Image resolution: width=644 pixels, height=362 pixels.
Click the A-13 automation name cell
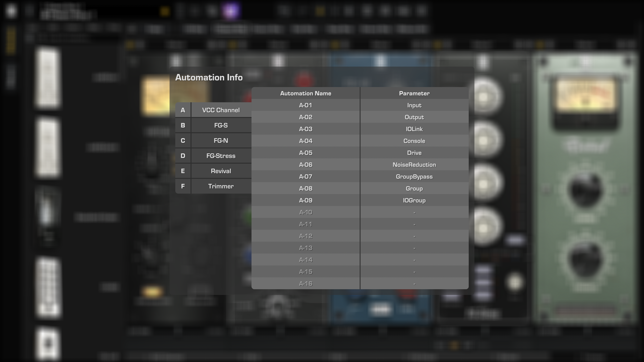(306, 248)
